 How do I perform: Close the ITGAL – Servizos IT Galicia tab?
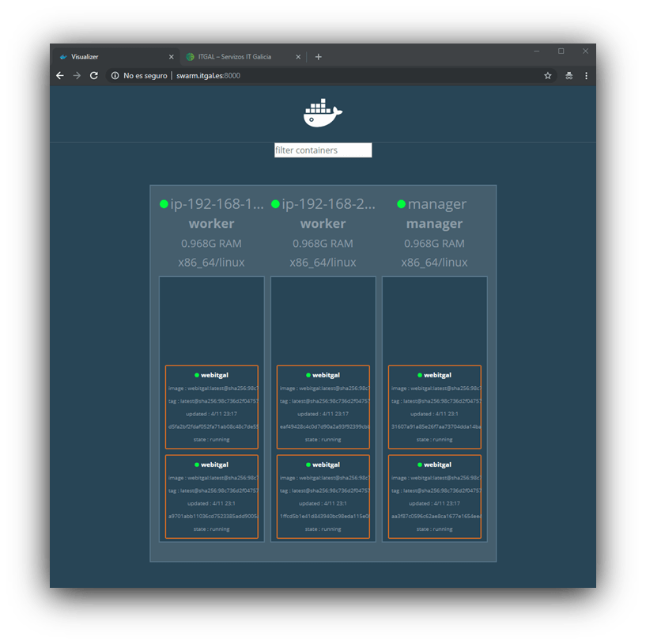click(x=298, y=57)
